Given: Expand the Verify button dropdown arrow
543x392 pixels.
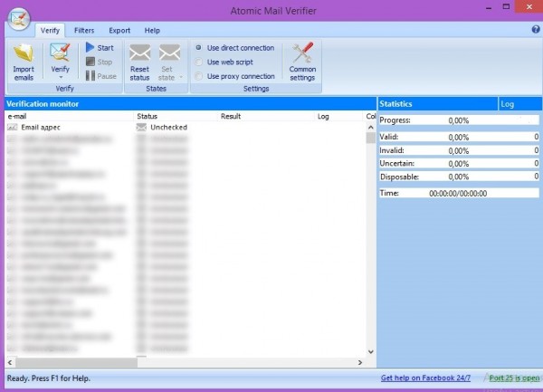Looking at the screenshot, I should coord(61,77).
